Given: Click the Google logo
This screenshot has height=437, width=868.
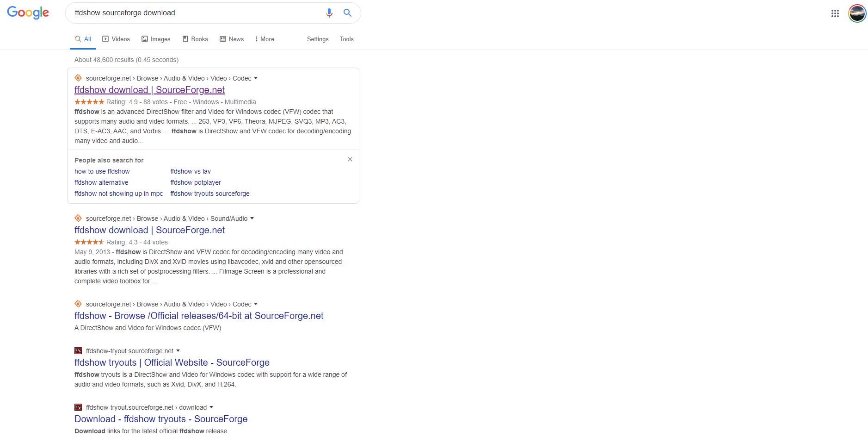Looking at the screenshot, I should [28, 13].
